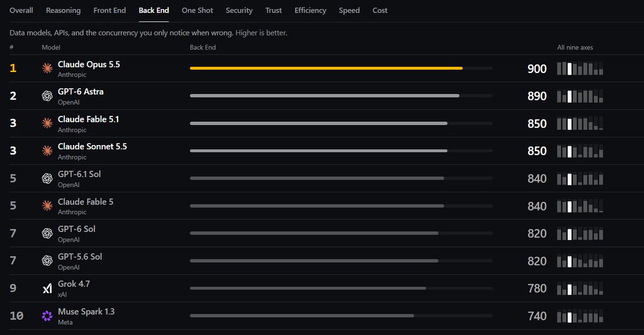Screen dimensions: 644x335
Task: Click the nine-axes mini chart for Muse Spark 1.3
Action: click(x=580, y=316)
